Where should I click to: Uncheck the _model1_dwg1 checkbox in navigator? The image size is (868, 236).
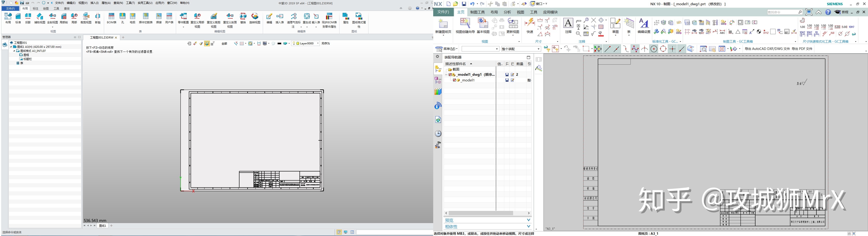pyautogui.click(x=450, y=75)
